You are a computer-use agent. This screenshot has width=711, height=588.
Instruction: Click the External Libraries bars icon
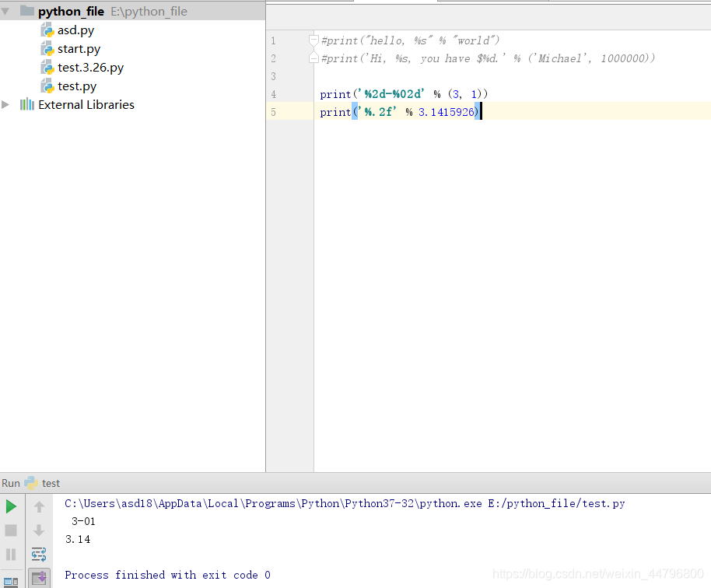(27, 105)
